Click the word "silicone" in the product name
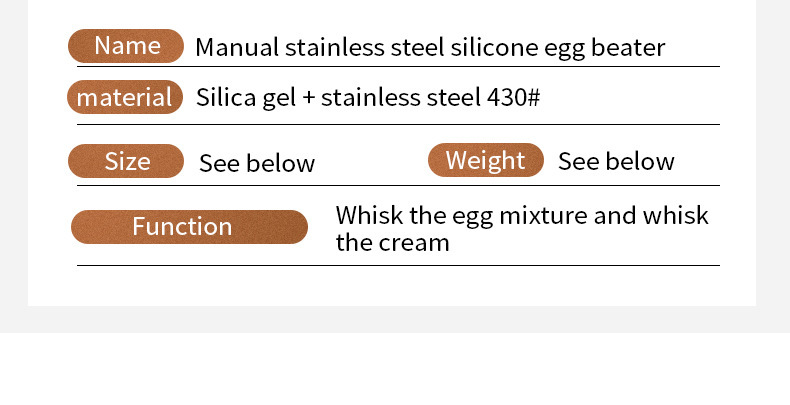Screen dimensions: 790x405 [x=490, y=47]
